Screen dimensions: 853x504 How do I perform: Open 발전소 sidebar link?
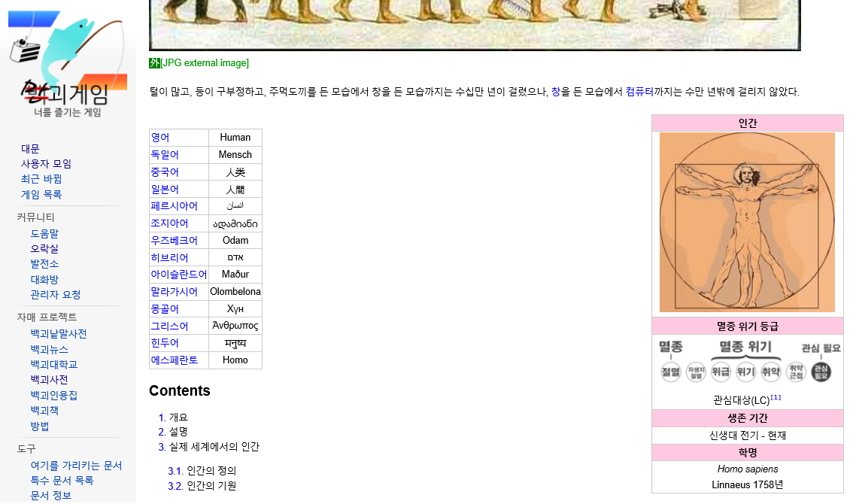coord(44,264)
